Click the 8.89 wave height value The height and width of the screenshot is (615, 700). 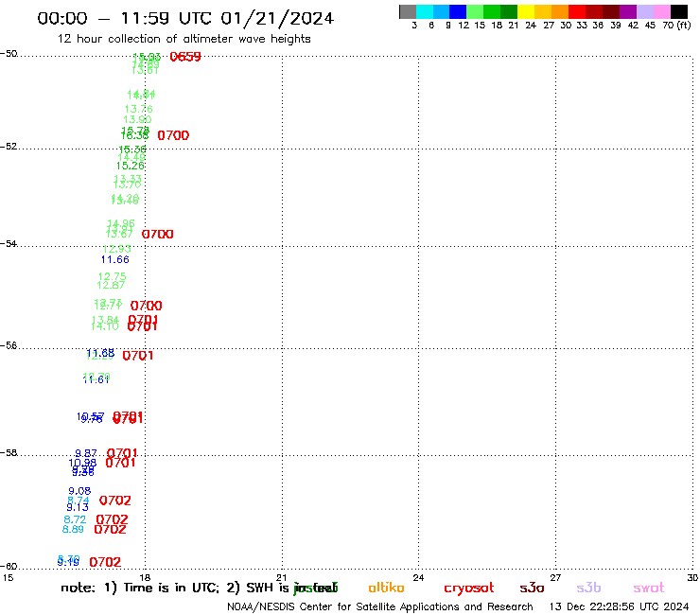click(73, 530)
